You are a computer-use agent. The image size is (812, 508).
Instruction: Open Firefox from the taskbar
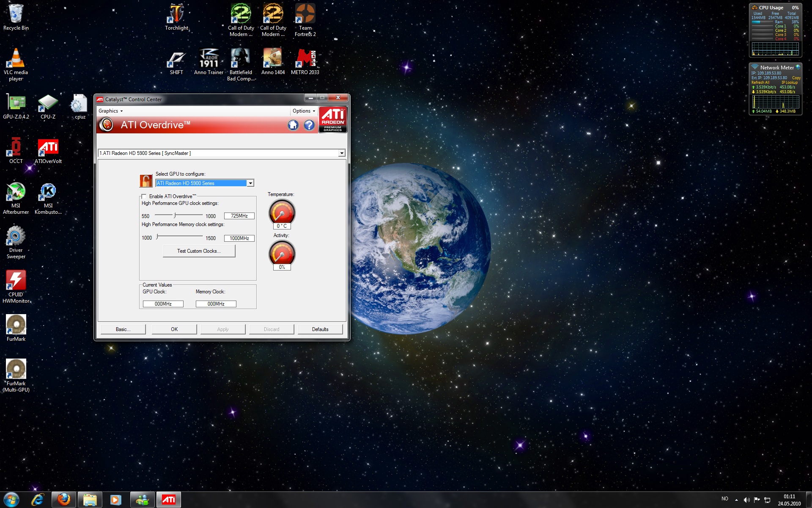tap(64, 500)
